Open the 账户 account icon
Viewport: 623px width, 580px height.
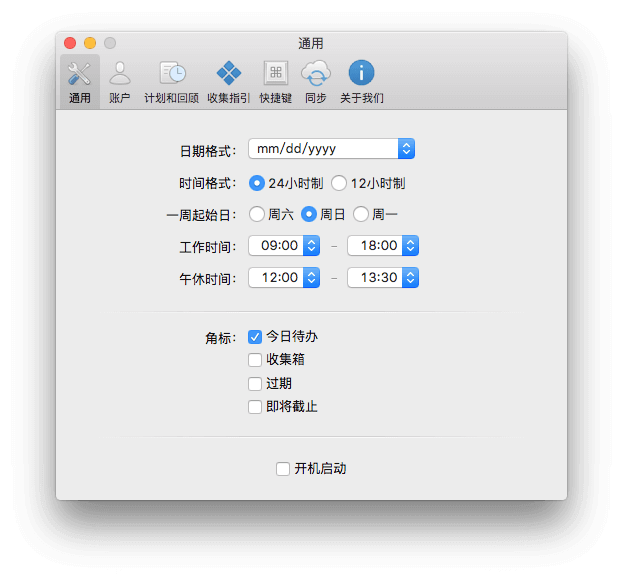(x=119, y=74)
